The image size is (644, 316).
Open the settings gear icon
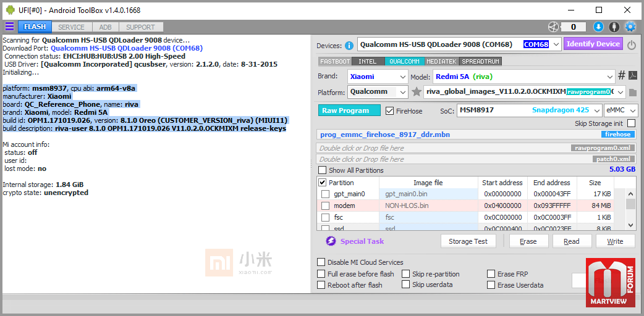[x=630, y=27]
